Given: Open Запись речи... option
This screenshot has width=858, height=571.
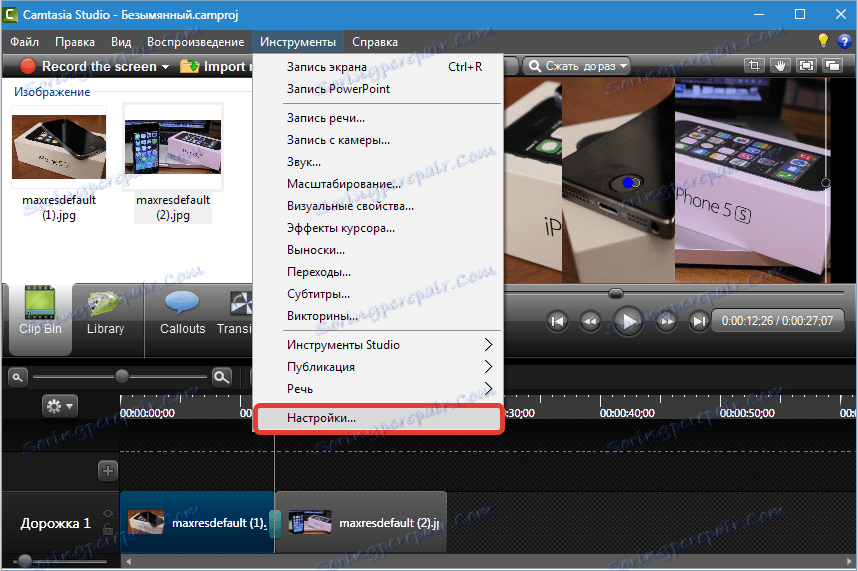Looking at the screenshot, I should [x=378, y=118].
